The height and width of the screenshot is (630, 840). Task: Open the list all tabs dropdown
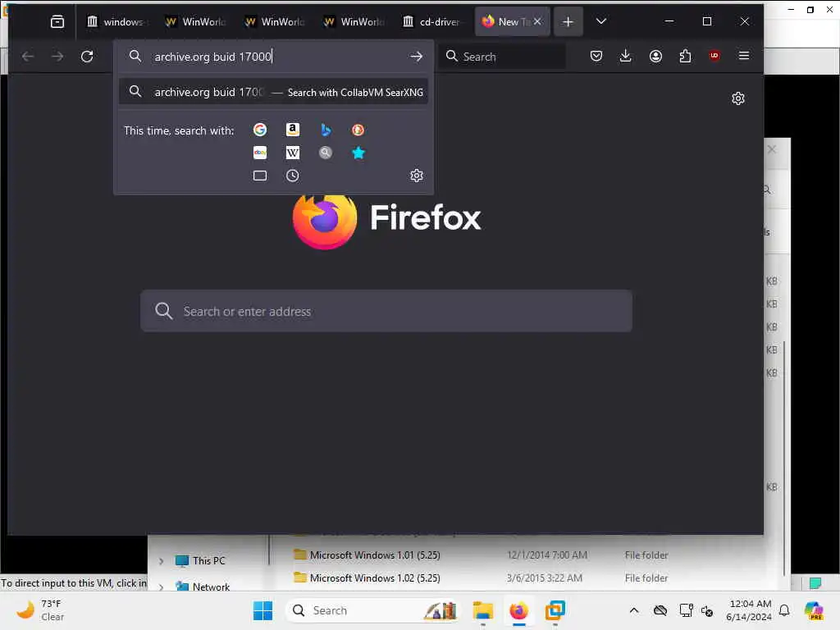[x=601, y=21]
